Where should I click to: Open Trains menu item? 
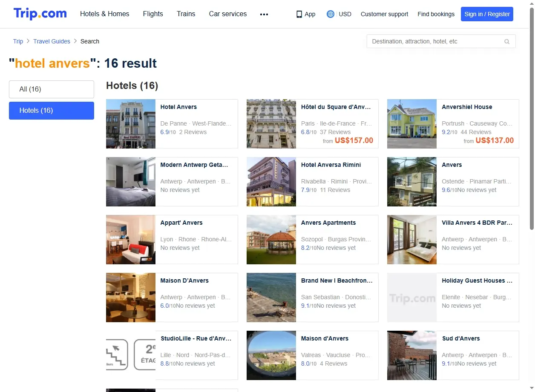(x=186, y=14)
